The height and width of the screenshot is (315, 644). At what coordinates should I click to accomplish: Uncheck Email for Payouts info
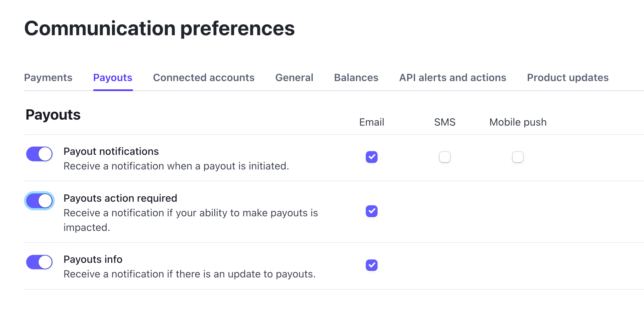point(372,265)
